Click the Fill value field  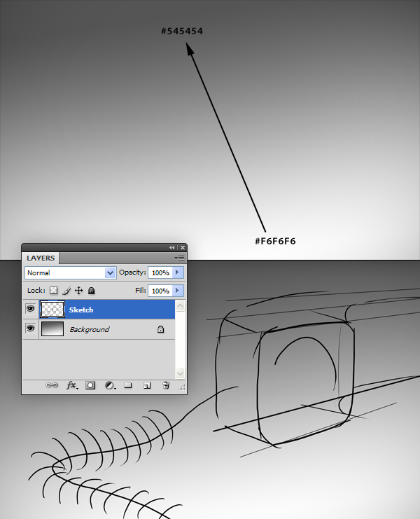[x=160, y=291]
